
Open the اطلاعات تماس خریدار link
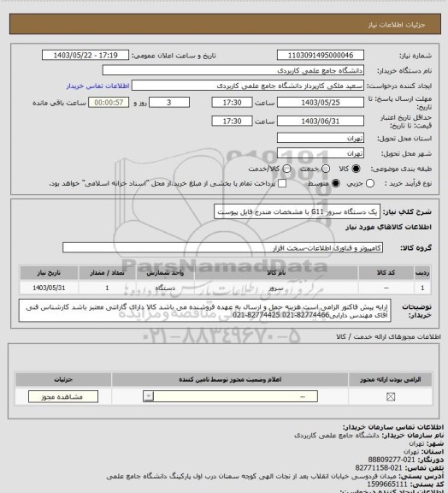tap(97, 86)
